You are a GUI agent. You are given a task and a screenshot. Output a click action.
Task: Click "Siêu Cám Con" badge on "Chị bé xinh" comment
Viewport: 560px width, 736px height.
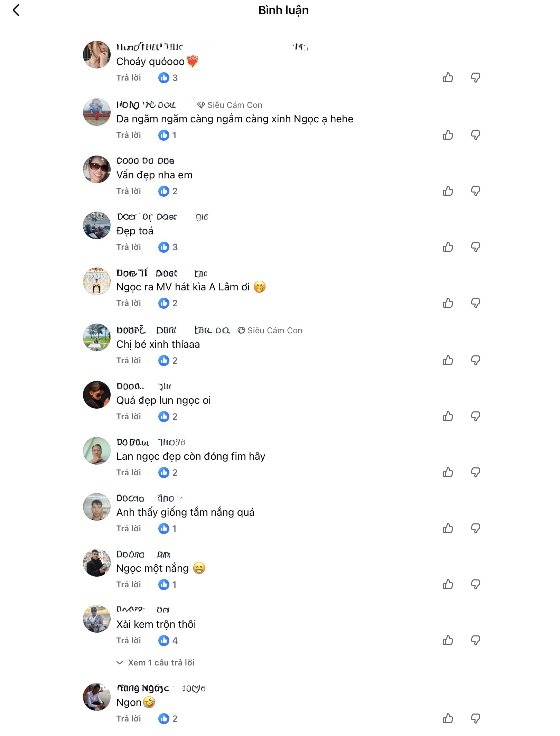coord(270,330)
